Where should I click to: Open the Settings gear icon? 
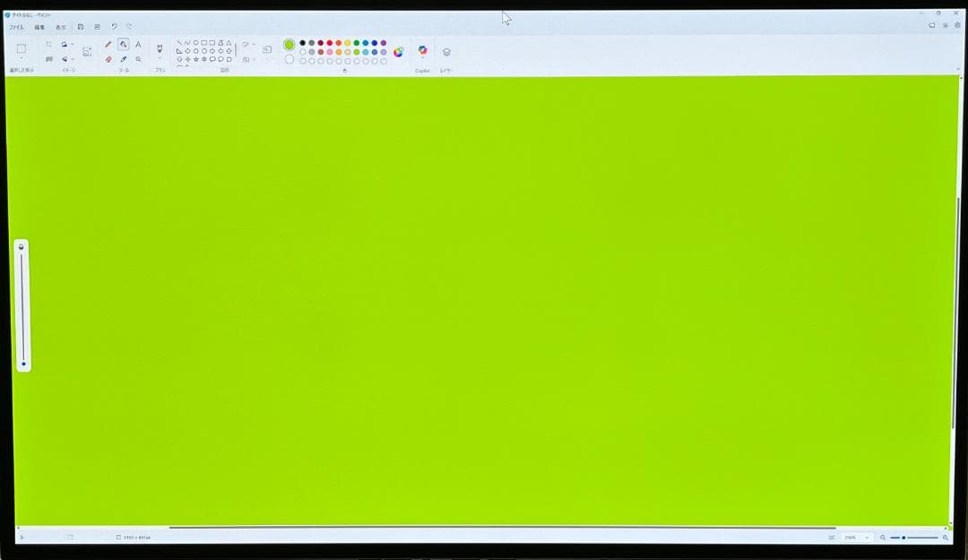point(956,25)
